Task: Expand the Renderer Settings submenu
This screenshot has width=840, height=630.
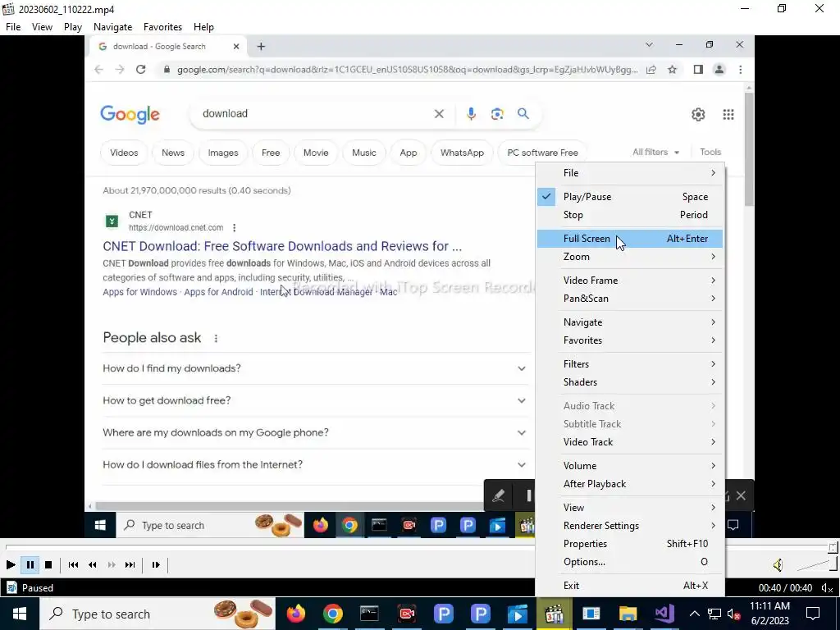Action: (x=630, y=526)
